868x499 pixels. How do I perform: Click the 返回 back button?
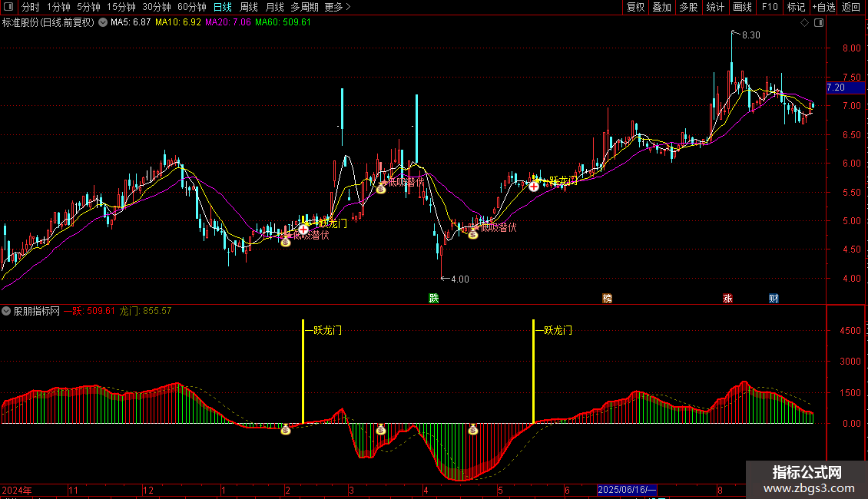tap(851, 7)
